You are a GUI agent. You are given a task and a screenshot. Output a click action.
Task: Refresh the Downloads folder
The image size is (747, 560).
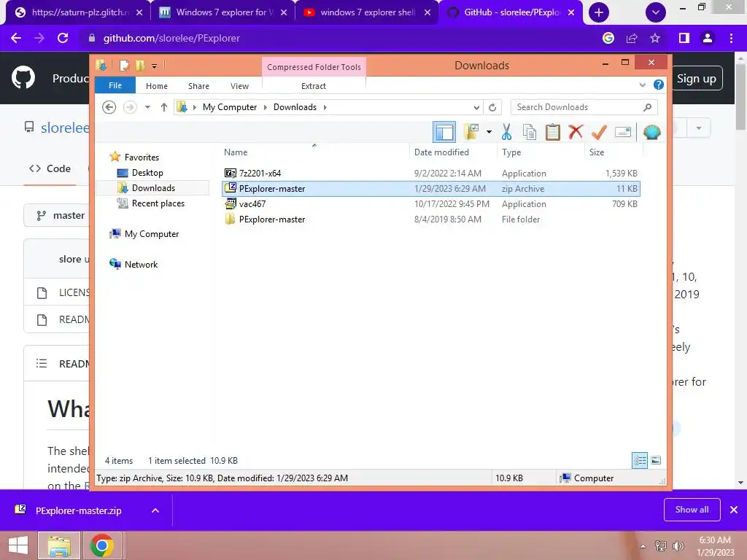(x=492, y=107)
